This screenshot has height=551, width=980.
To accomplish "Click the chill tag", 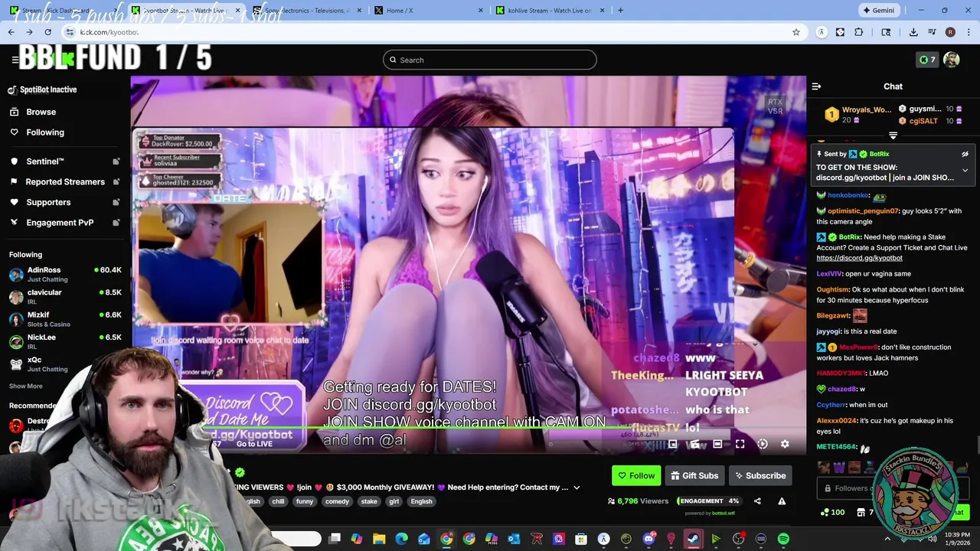I will [x=278, y=501].
